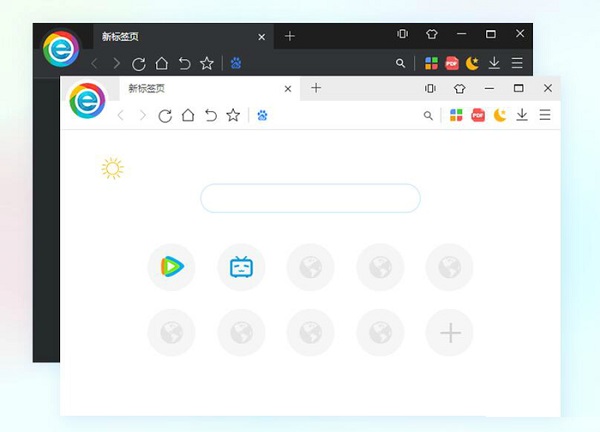Click the reload button in the light window
This screenshot has height=432, width=600.
tap(165, 115)
